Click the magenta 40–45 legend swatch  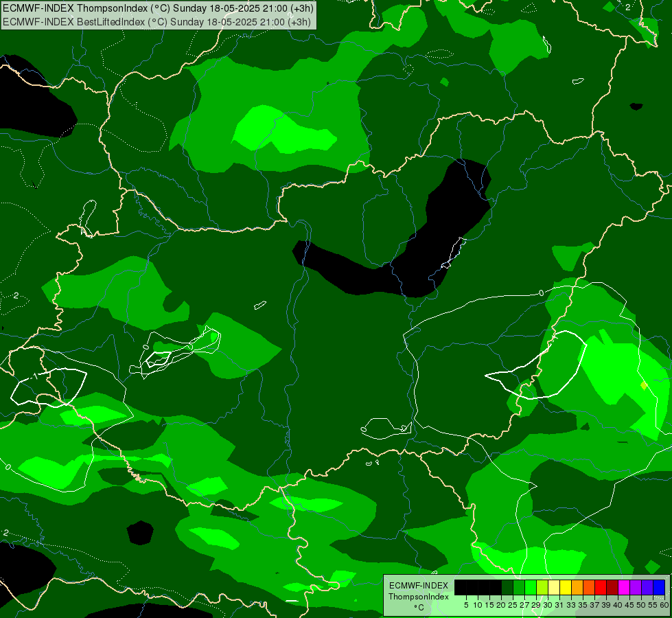click(x=624, y=587)
